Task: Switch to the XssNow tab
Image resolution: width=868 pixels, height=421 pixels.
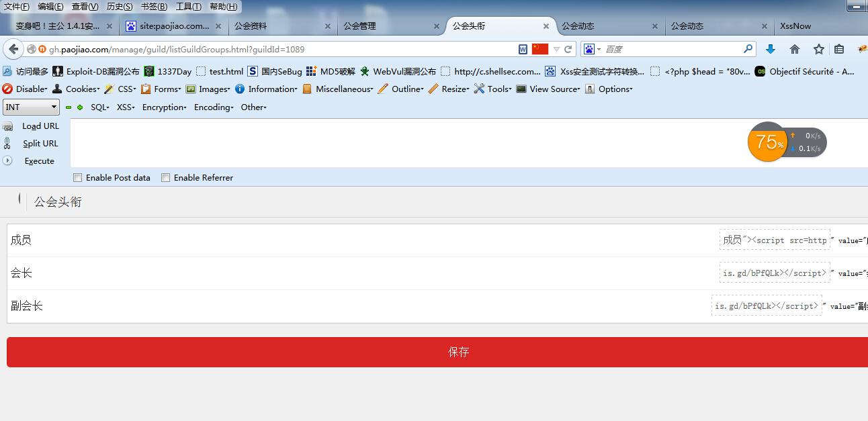Action: [x=820, y=26]
